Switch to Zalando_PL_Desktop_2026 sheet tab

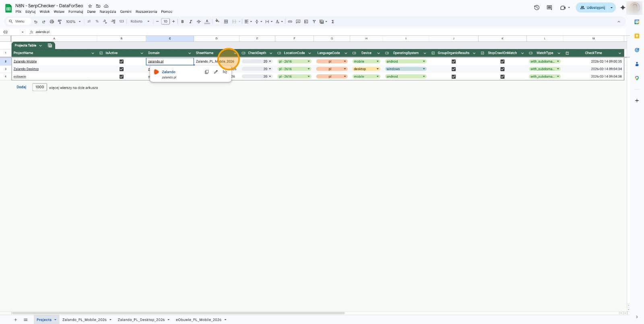point(141,320)
